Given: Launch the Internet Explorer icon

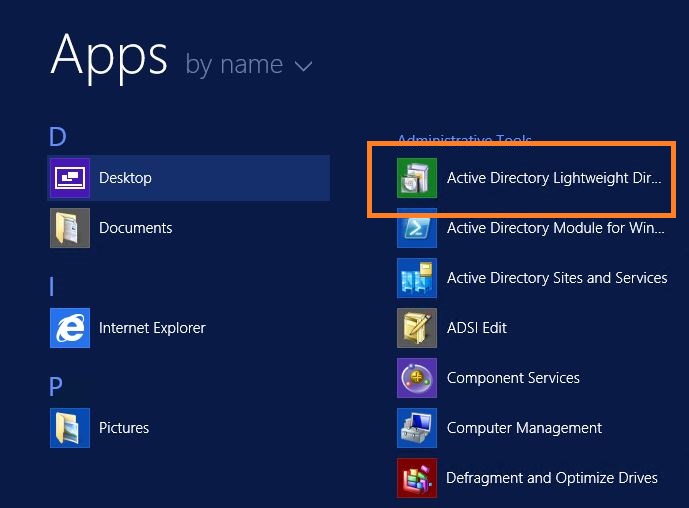Looking at the screenshot, I should (x=70, y=328).
